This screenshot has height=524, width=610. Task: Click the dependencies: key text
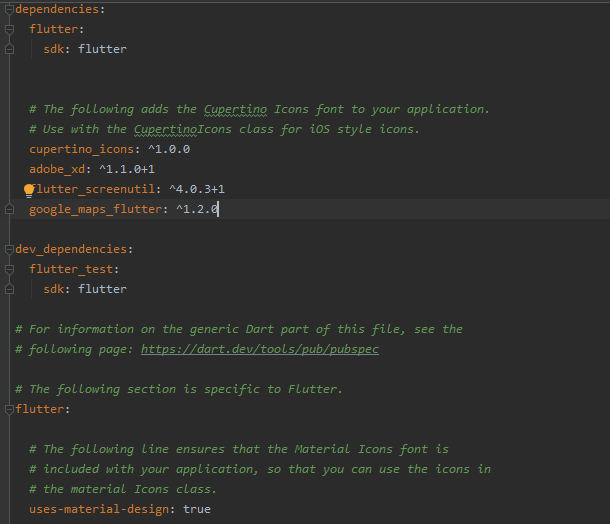60,9
